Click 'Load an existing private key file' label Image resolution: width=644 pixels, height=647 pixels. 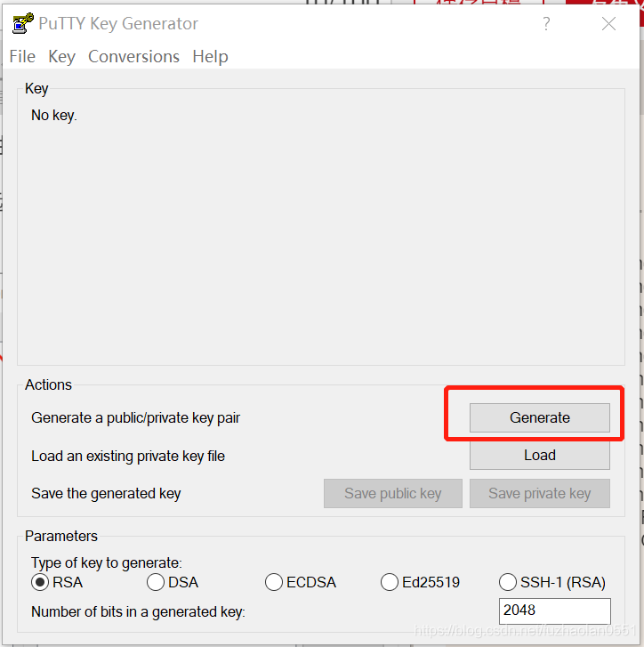coord(128,456)
